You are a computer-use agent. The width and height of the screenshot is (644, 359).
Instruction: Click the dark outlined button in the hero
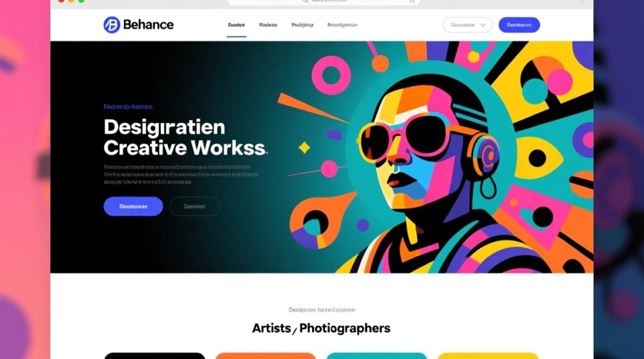coord(195,206)
